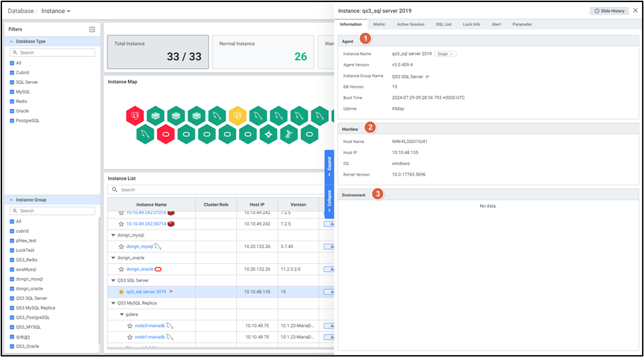This screenshot has width=644, height=357.
Task: Uncheck the PostgreSQL filter checkbox
Action: [12, 121]
